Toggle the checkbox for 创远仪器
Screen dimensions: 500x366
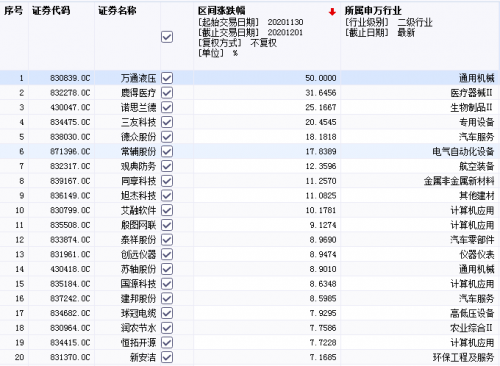(x=167, y=254)
